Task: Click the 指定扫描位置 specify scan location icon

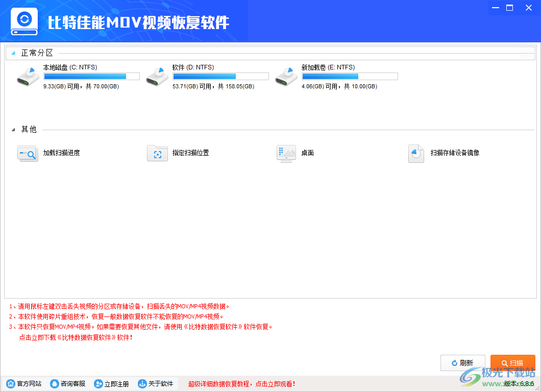Action: click(157, 154)
